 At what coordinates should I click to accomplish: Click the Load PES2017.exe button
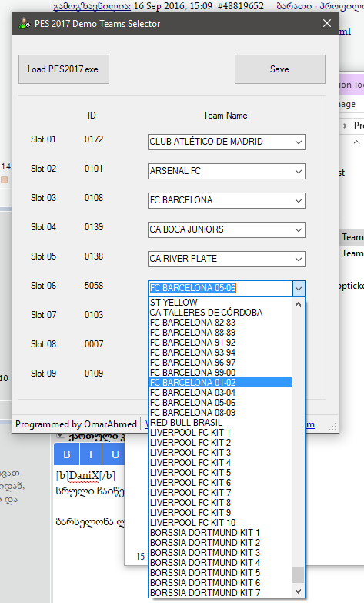click(64, 69)
